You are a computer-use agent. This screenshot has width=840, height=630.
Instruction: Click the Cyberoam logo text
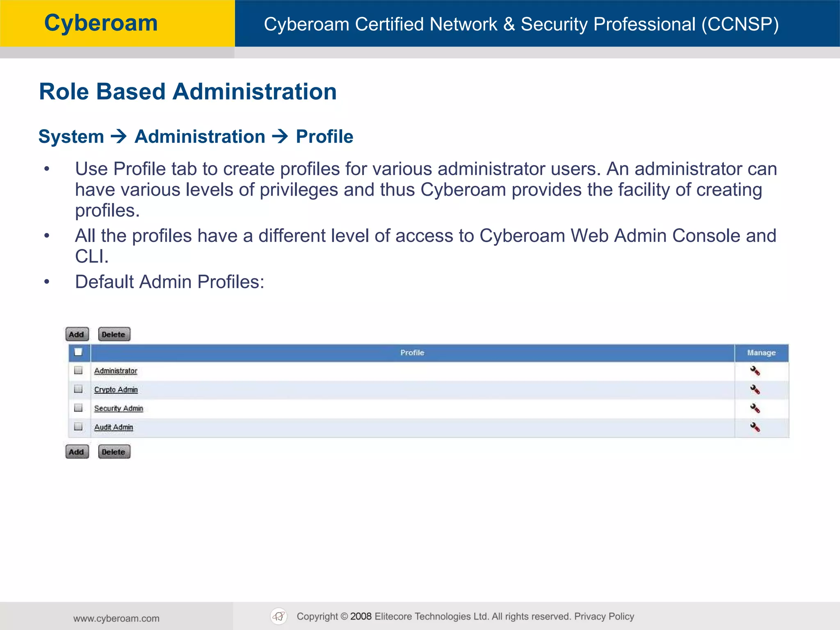pos(101,23)
